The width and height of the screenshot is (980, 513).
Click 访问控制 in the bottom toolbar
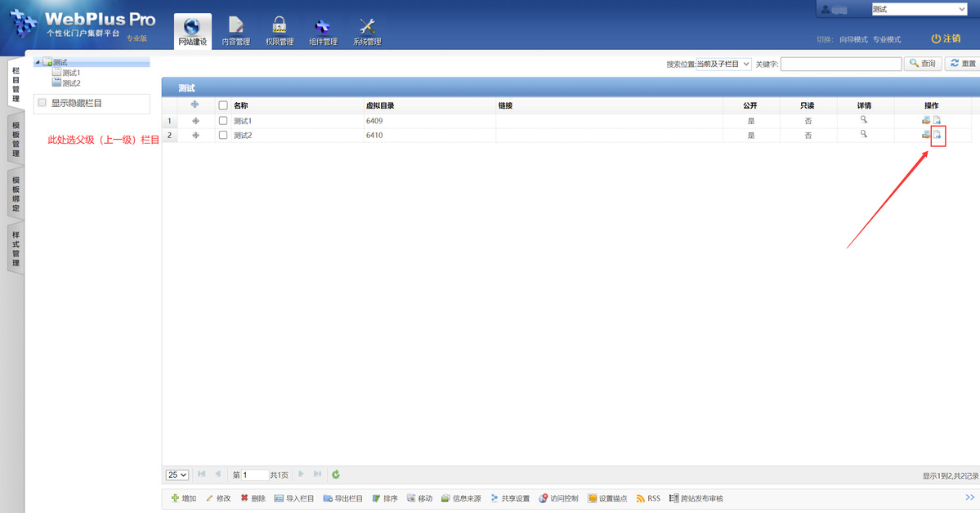[x=558, y=498]
